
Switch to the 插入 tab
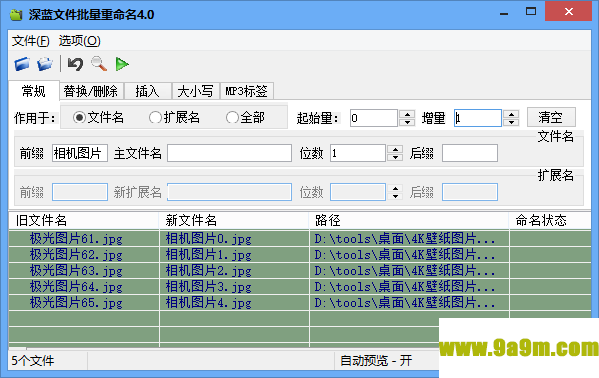[x=147, y=91]
